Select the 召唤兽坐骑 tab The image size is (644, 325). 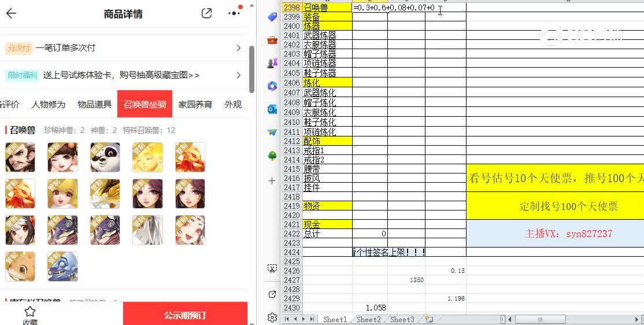click(x=145, y=104)
